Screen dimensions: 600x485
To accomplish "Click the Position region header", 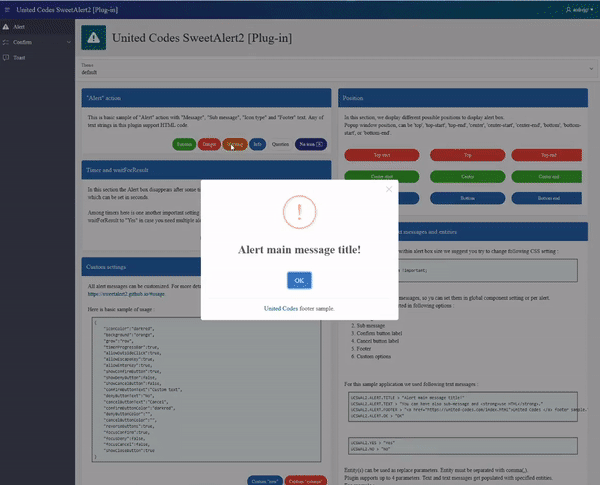I will coord(463,98).
